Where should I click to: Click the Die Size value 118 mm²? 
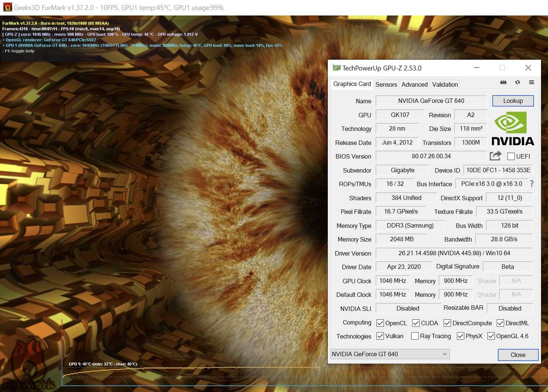471,128
